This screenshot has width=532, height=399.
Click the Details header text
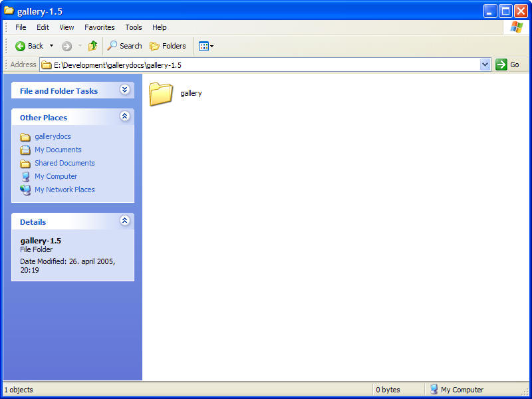33,222
